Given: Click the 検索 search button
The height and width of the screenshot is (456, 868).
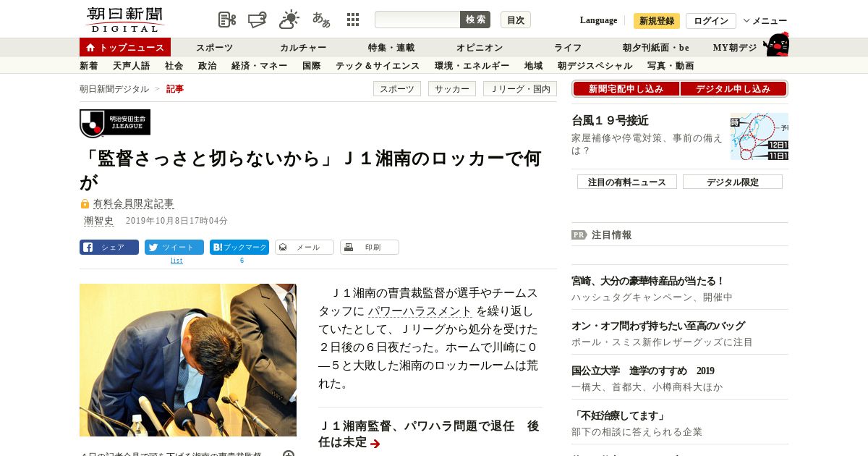Looking at the screenshot, I should click(475, 20).
